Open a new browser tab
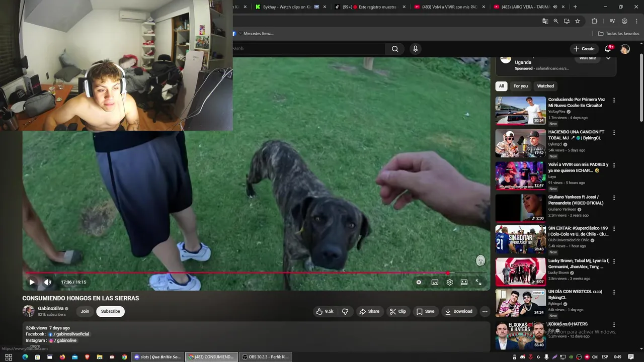The height and width of the screenshot is (362, 644). pyautogui.click(x=575, y=7)
